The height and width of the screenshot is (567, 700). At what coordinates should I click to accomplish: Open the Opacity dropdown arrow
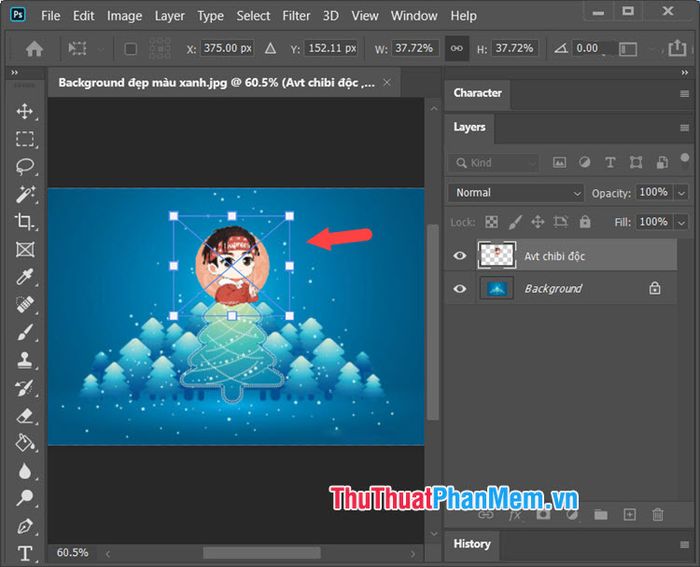point(681,193)
